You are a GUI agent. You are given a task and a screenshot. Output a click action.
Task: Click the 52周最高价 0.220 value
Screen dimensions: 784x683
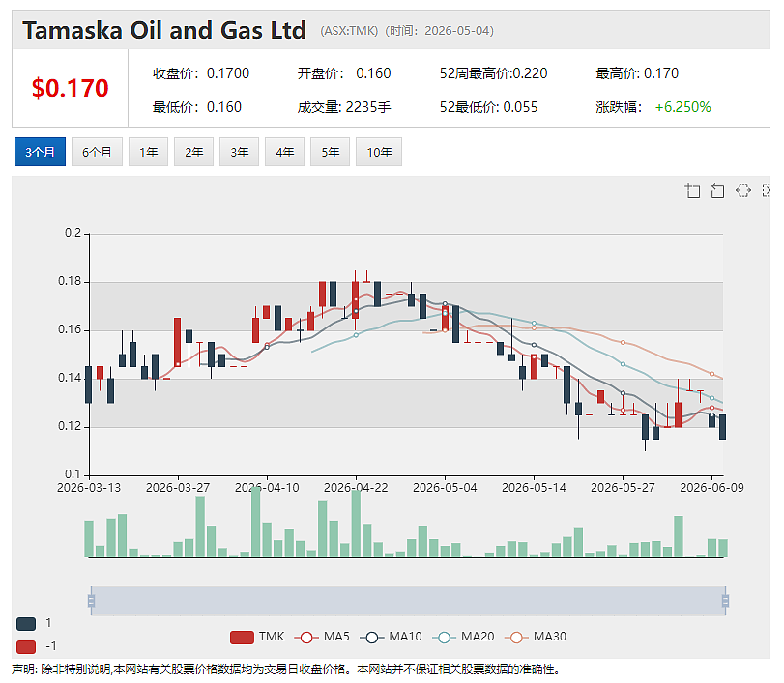point(530,73)
